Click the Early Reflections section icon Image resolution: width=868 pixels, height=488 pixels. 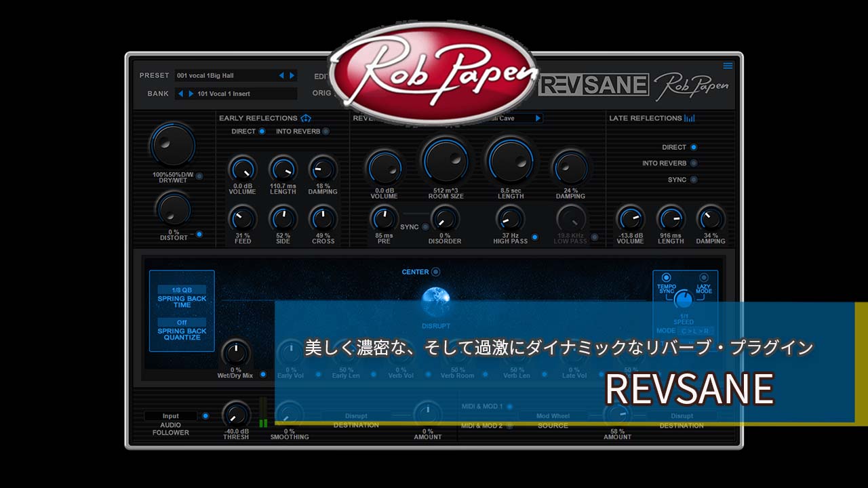306,118
